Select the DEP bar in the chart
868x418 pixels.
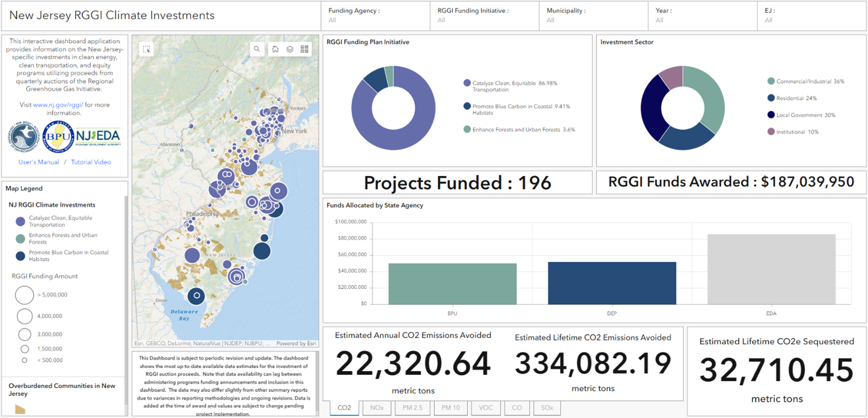pyautogui.click(x=612, y=283)
